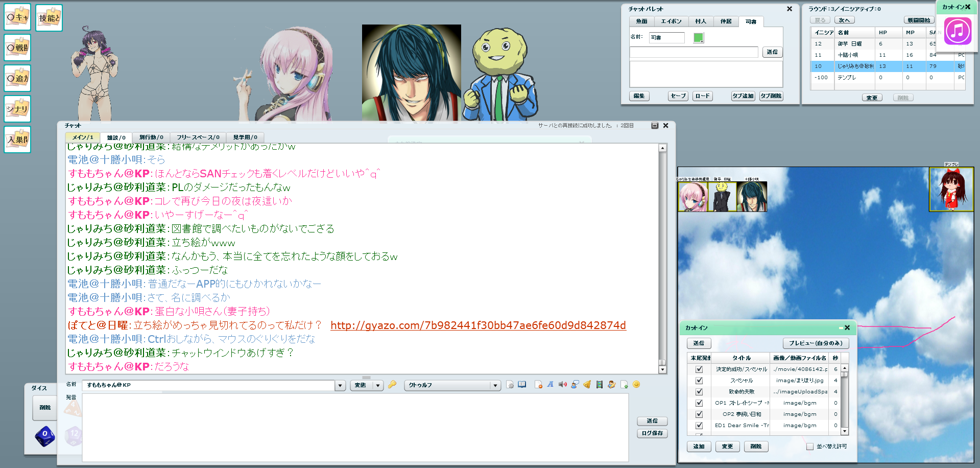Select the エイボン chat palette tab
The height and width of the screenshot is (468, 980).
[x=671, y=21]
